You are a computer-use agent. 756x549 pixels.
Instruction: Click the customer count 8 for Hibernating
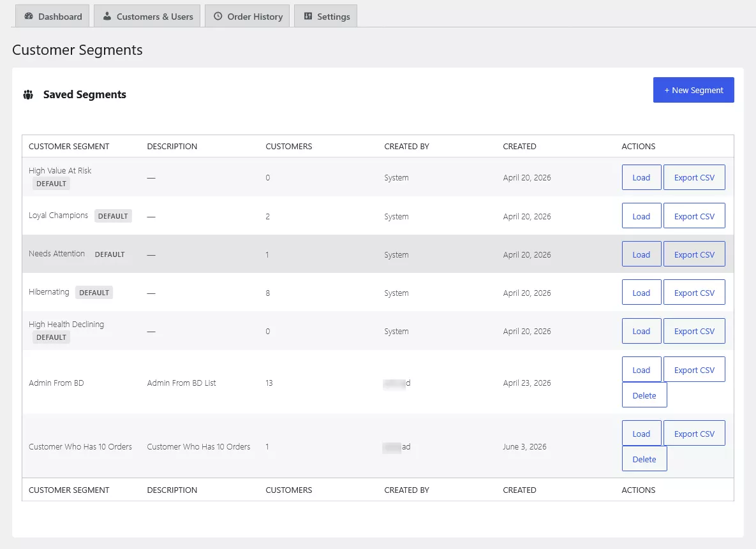click(267, 293)
